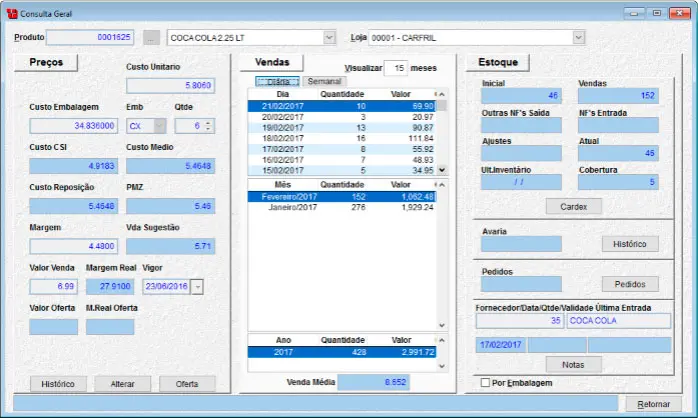Open the Vigor date picker dropdown
This screenshot has height=418, width=698.
[197, 286]
